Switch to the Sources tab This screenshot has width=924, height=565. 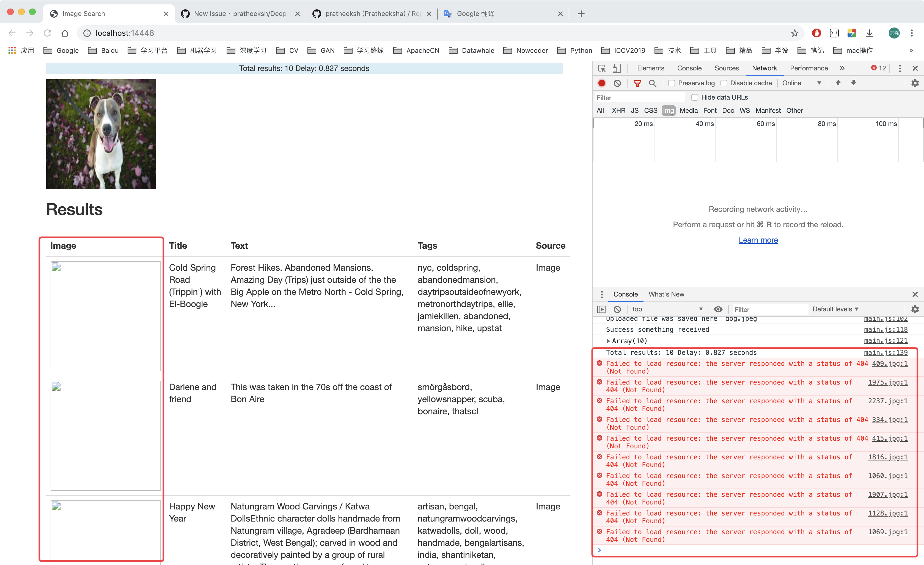point(726,68)
